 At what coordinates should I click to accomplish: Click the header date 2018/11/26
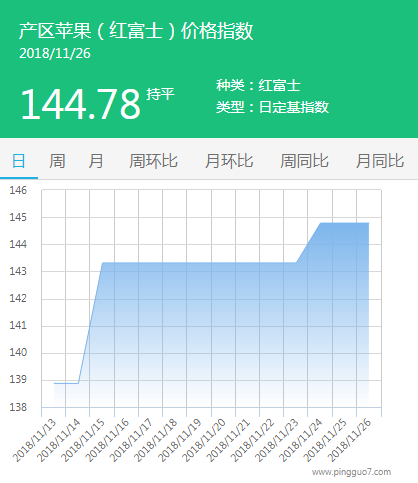[x=55, y=54]
